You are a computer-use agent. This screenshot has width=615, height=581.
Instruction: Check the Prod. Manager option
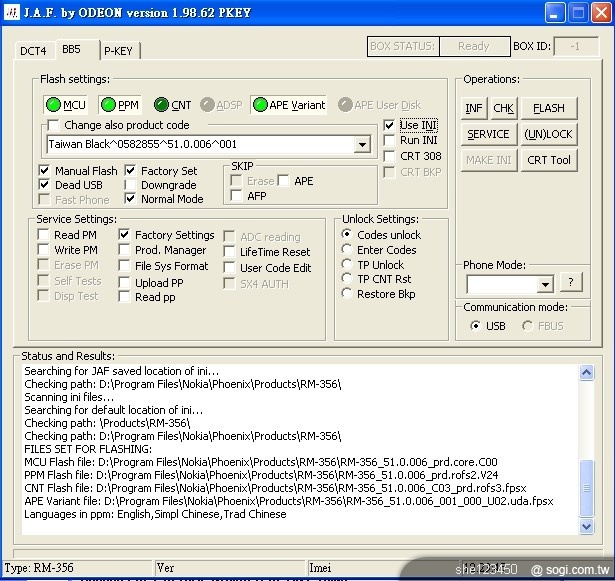124,250
